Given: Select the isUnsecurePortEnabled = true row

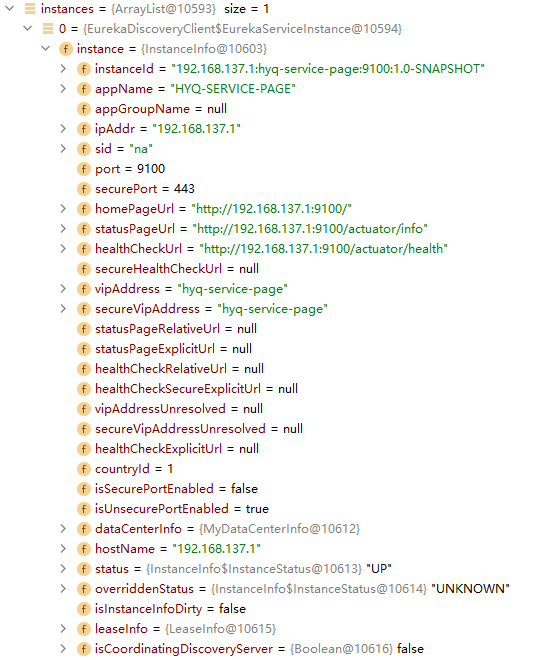Looking at the screenshot, I should pos(173,509).
